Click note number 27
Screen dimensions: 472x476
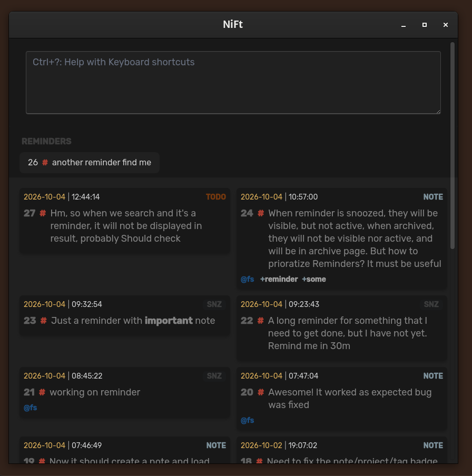pyautogui.click(x=30, y=213)
